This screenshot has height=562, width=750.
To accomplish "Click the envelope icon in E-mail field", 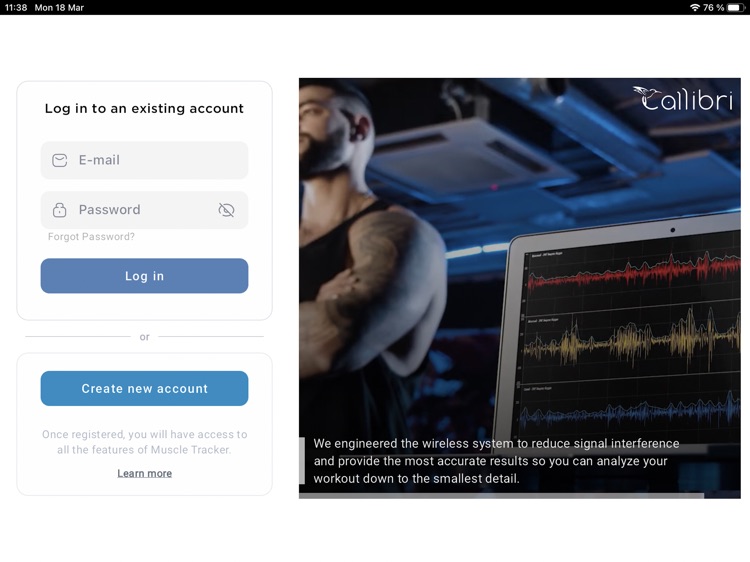I will tap(59, 160).
